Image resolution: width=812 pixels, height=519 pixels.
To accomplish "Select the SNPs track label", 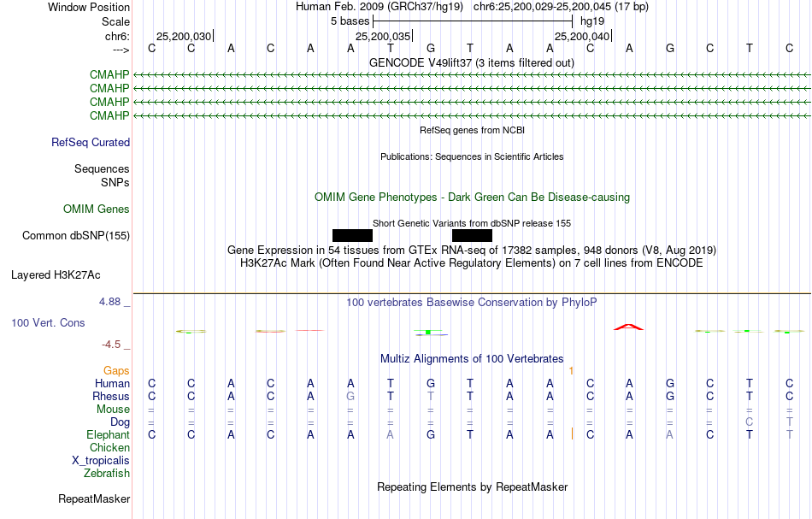I will pos(115,182).
